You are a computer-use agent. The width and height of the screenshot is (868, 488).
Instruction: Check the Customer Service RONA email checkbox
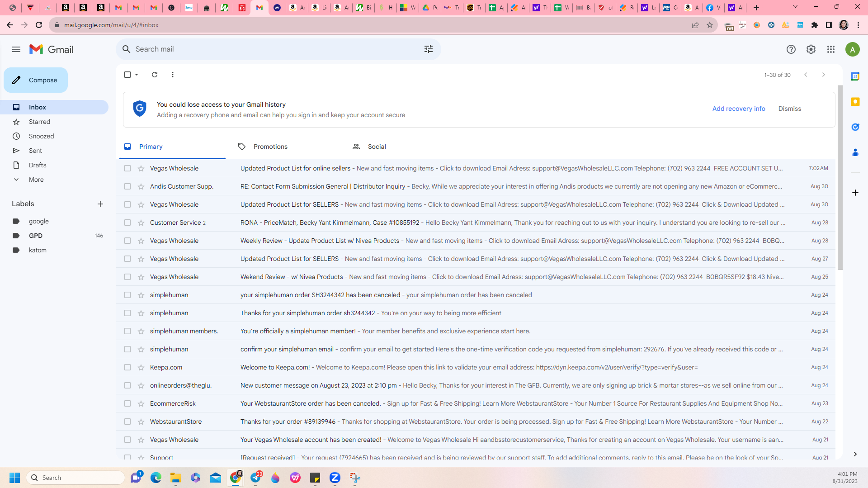point(127,223)
